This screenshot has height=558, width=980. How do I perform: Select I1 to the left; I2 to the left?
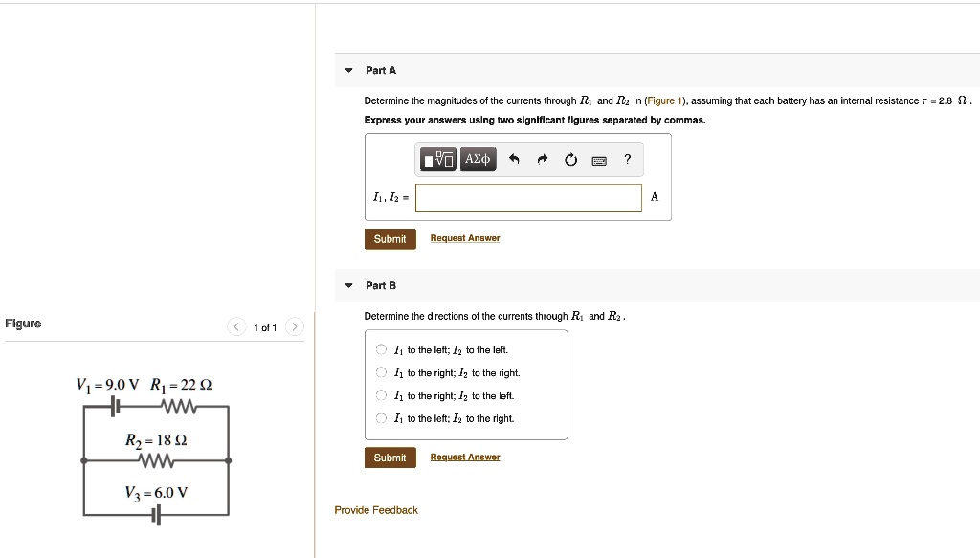(381, 349)
